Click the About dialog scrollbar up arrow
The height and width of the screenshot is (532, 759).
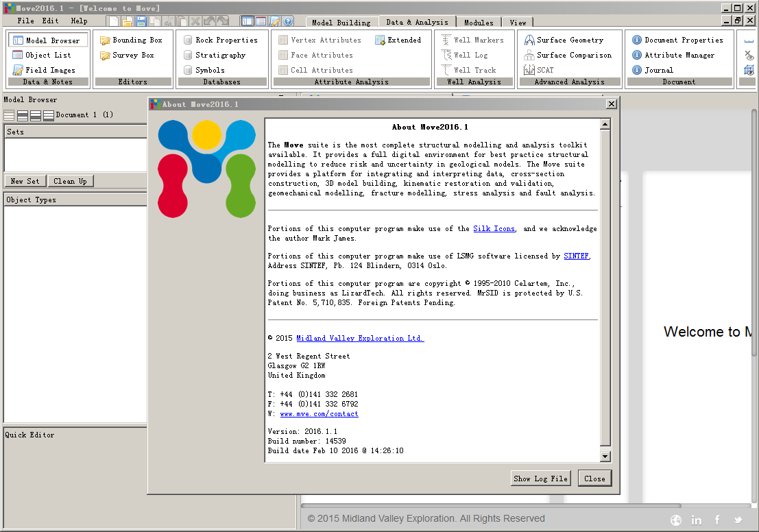605,124
